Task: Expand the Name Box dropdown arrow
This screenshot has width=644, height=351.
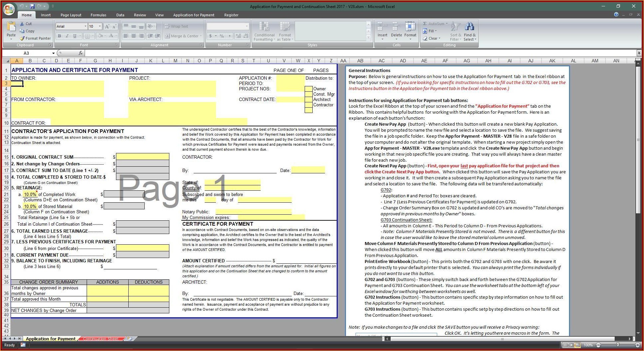Action: click(53, 53)
